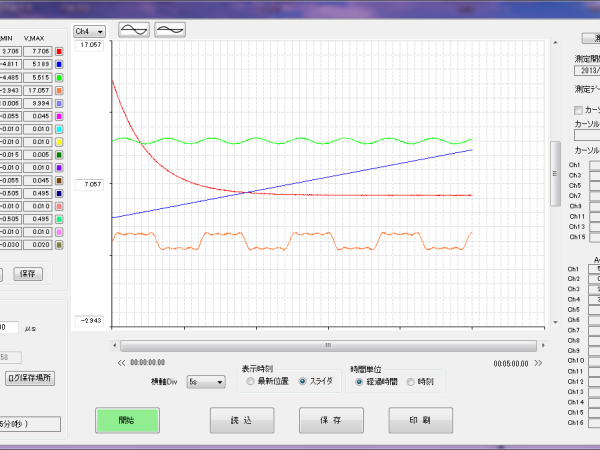Select the 最新位置 radio button
This screenshot has width=600, height=450.
coord(251,381)
